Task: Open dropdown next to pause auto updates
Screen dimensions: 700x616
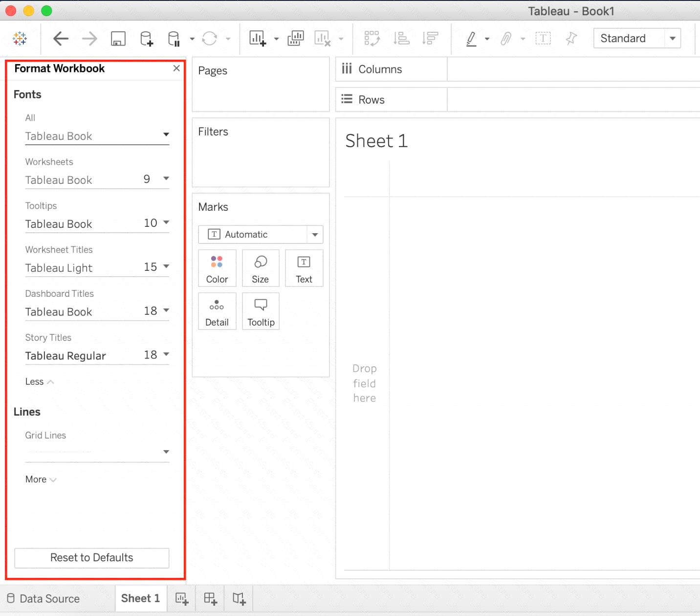Action: tap(192, 39)
